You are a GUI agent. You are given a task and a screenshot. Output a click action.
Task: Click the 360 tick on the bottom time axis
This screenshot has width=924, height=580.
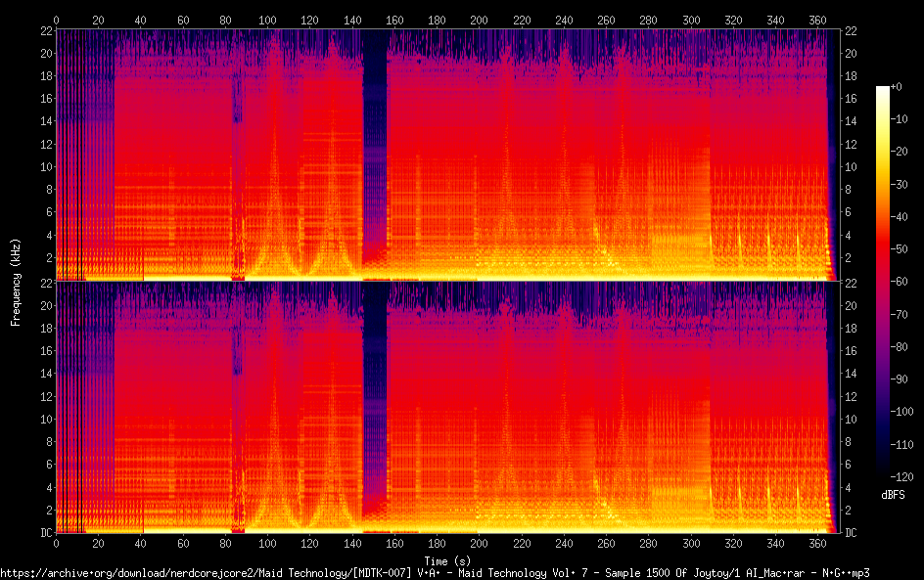tap(816, 543)
